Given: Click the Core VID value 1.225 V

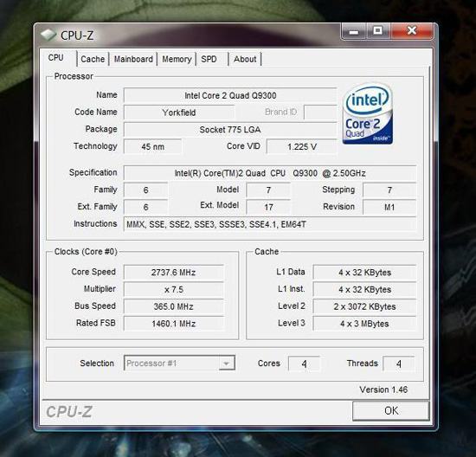Looking at the screenshot, I should tap(302, 146).
